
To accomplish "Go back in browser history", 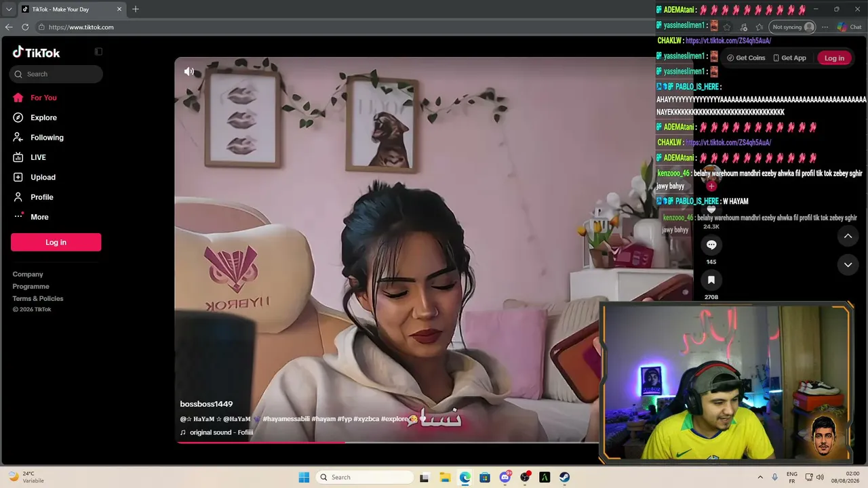I will pyautogui.click(x=9, y=27).
